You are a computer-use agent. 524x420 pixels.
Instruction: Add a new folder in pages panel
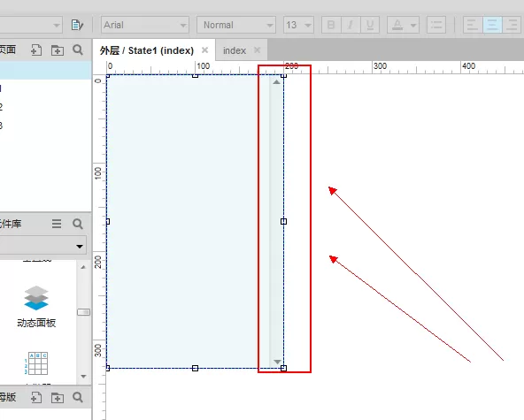[x=58, y=50]
